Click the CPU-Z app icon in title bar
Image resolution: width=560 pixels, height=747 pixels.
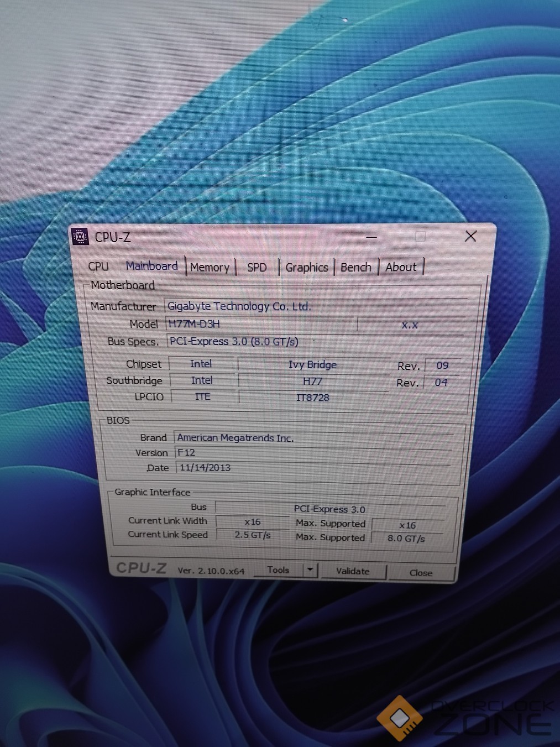[x=80, y=237]
